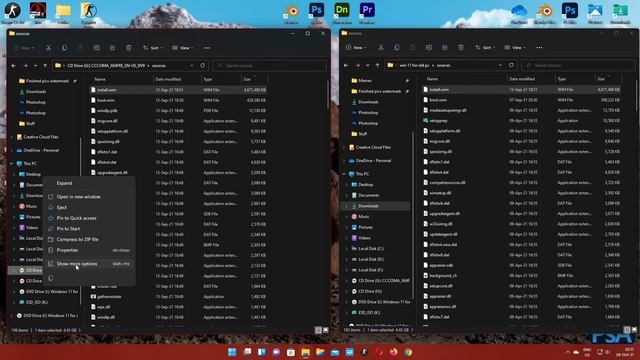This screenshot has height=360, width=640.
Task: Expand Creative Cloud Files in right window navigation
Action: pyautogui.click(x=344, y=147)
